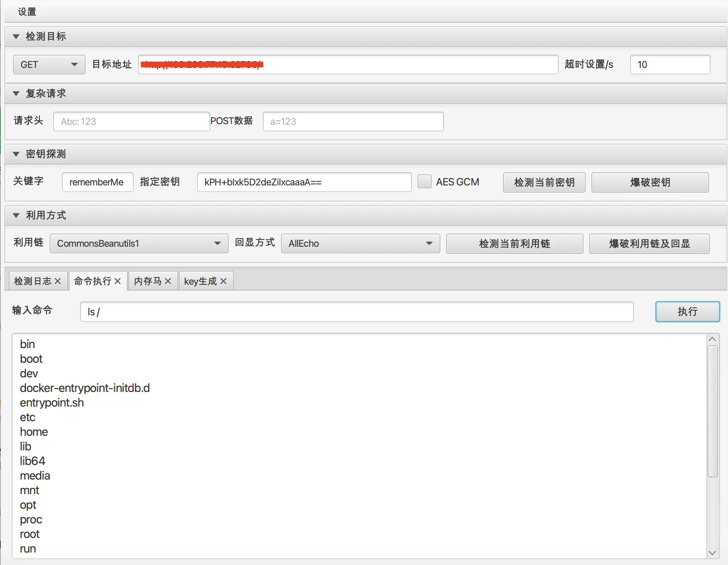Collapse the 检测目标 section triangle
Viewport: 728px width, 565px height.
[x=16, y=36]
